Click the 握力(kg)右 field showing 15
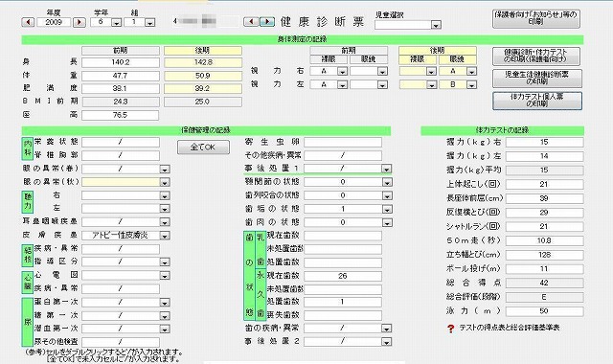This screenshot has width=613, height=364. pyautogui.click(x=545, y=143)
